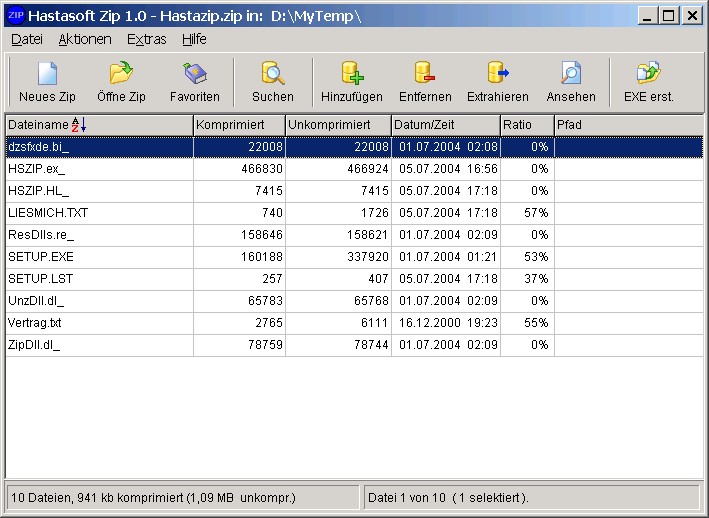Open an archive with Öffne Zip
The image size is (709, 518).
coord(121,73)
